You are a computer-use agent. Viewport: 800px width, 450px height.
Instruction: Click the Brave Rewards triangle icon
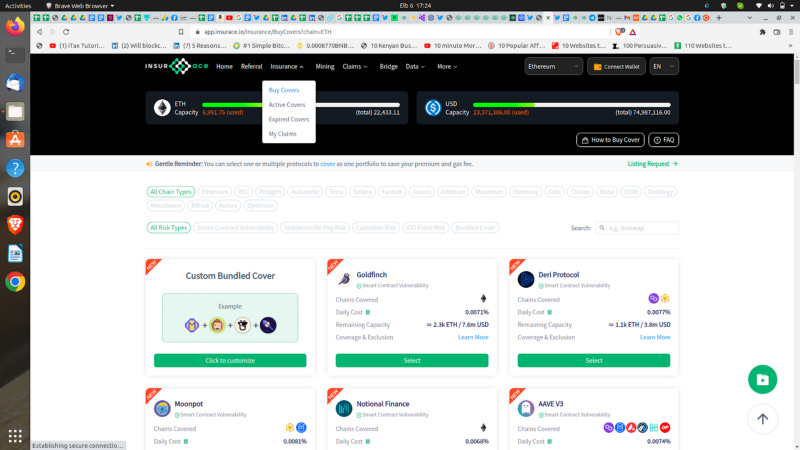point(633,32)
